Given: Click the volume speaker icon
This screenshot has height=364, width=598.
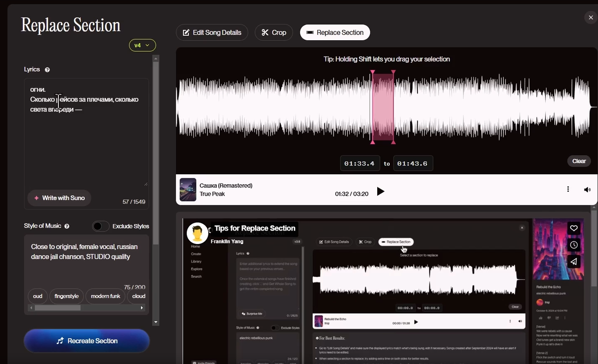Looking at the screenshot, I should (x=588, y=190).
